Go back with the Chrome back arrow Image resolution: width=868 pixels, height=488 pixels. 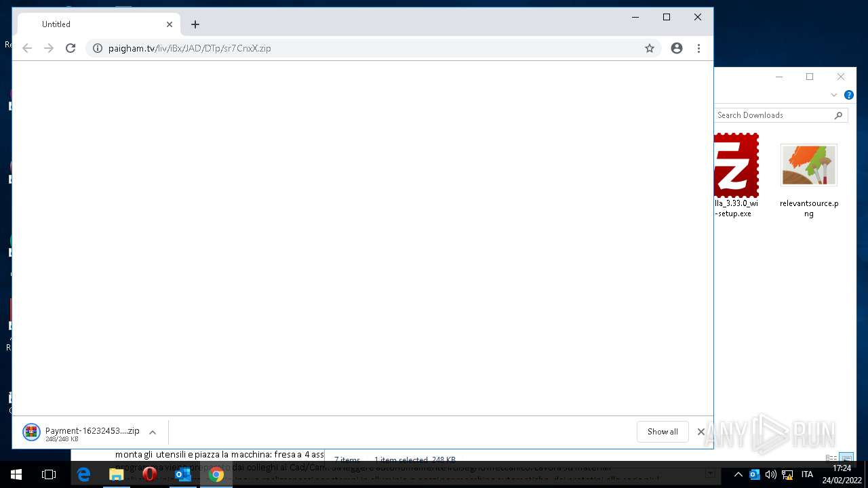pos(27,48)
